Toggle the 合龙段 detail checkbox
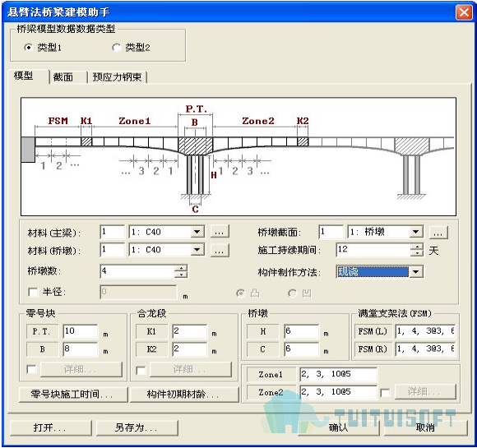The height and width of the screenshot is (448, 477). click(x=141, y=371)
